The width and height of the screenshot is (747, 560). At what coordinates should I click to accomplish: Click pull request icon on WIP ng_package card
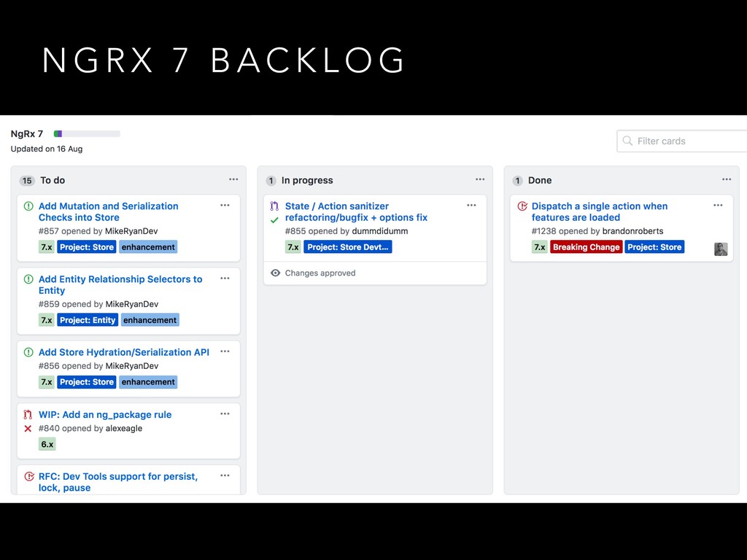pyautogui.click(x=28, y=415)
